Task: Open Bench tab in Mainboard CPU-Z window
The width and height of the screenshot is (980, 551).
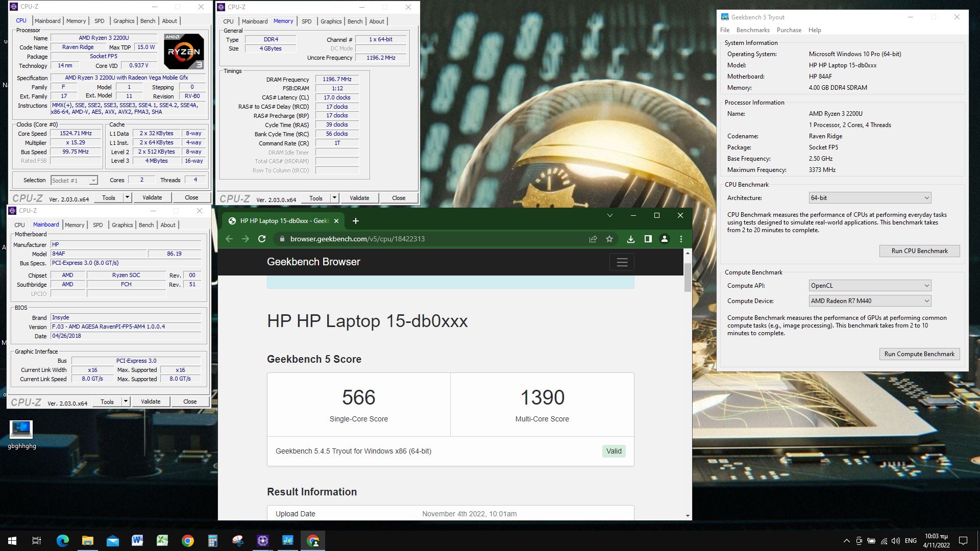Action: [146, 225]
